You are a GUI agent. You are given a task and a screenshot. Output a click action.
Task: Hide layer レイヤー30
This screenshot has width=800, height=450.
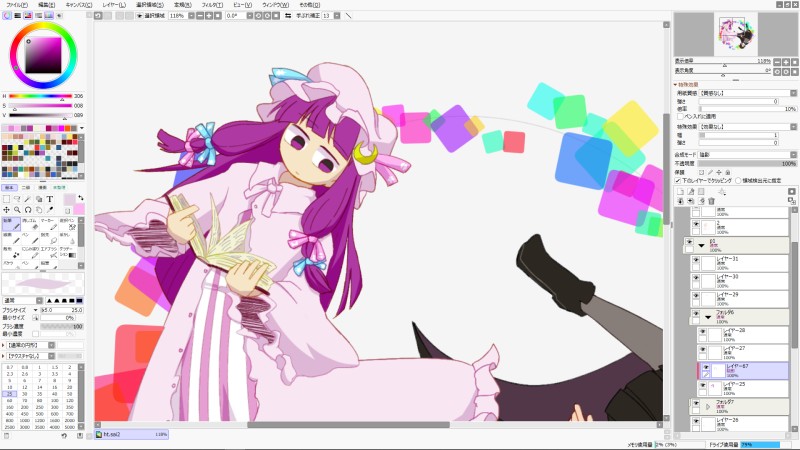[696, 278]
